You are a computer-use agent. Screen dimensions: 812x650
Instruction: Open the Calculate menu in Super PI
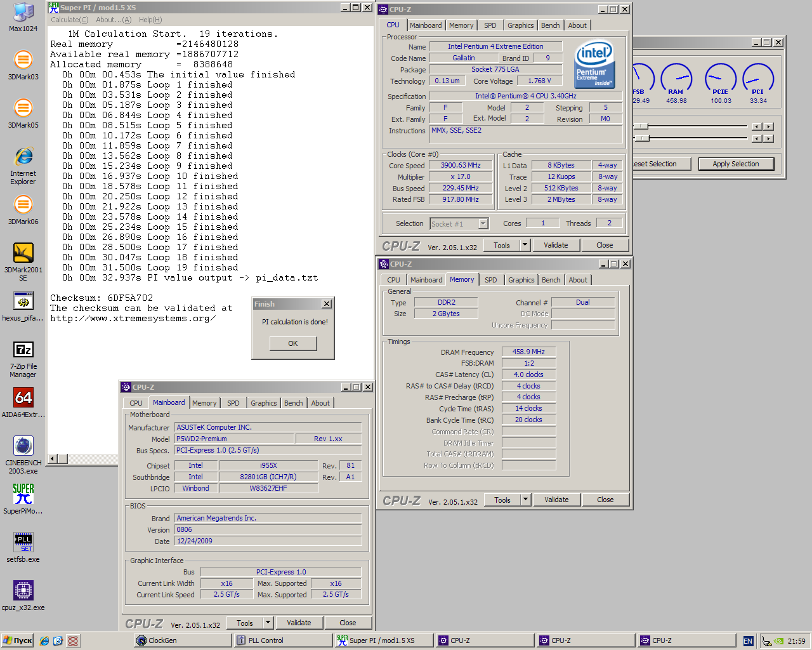pos(70,20)
